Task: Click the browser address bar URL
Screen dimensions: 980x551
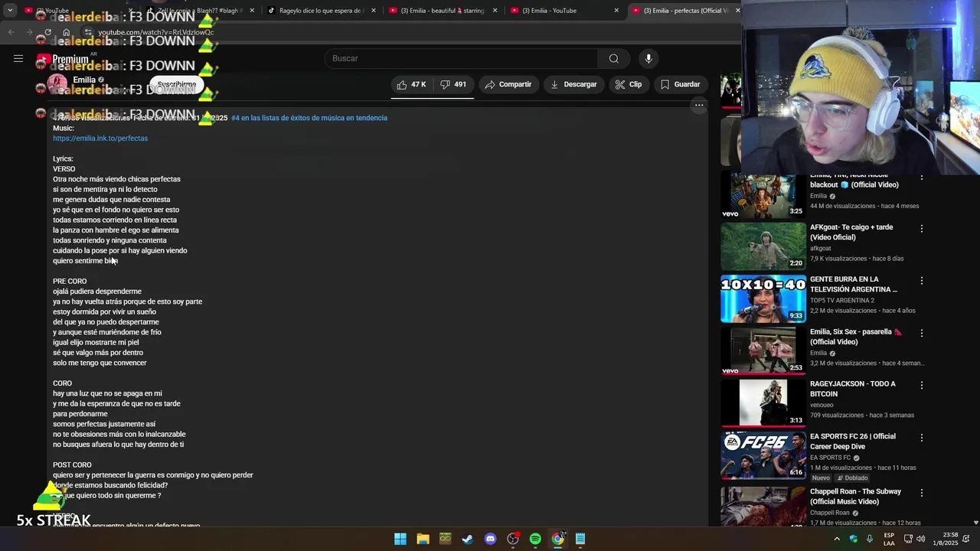Action: [x=156, y=32]
